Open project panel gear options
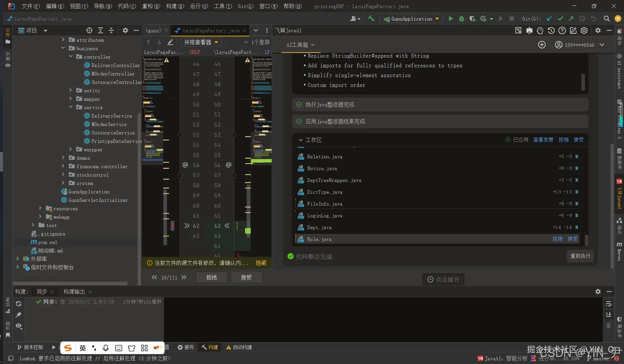 tap(125, 31)
